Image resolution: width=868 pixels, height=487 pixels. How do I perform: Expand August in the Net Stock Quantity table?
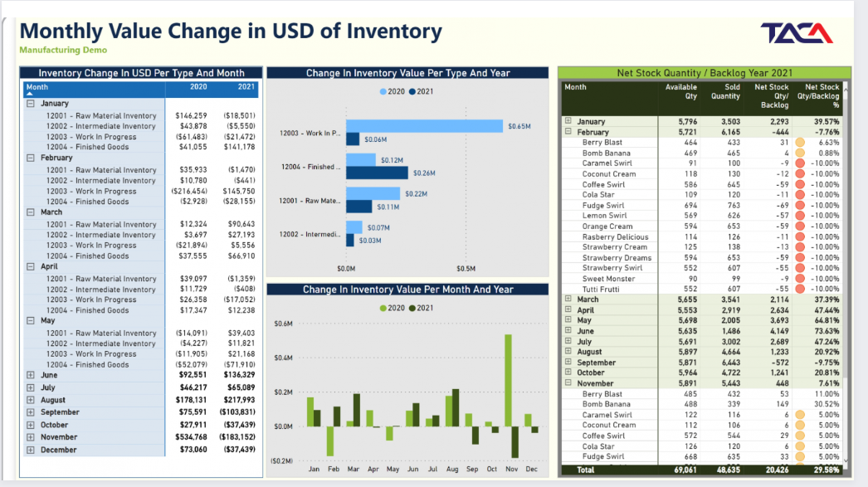568,351
